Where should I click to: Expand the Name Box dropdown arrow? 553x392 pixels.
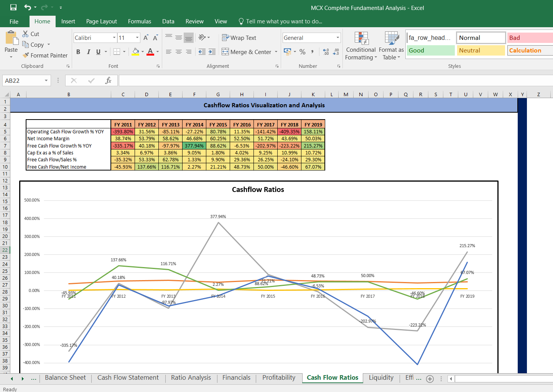pos(46,80)
